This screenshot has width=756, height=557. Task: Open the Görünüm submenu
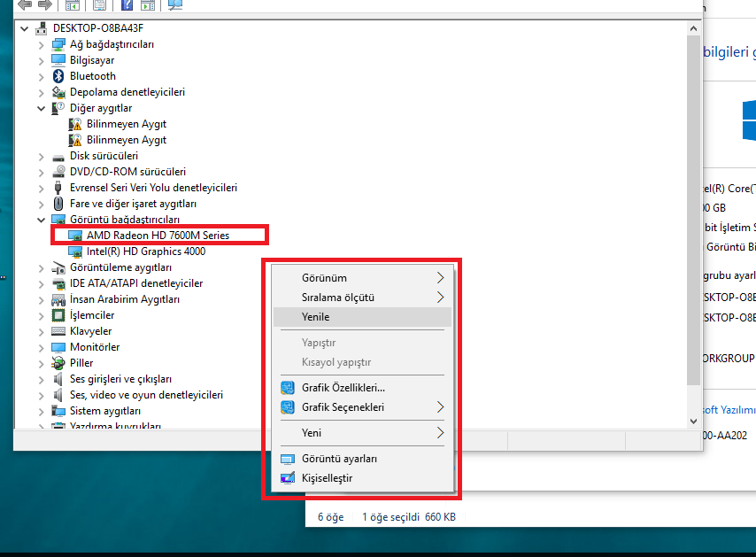pos(362,278)
